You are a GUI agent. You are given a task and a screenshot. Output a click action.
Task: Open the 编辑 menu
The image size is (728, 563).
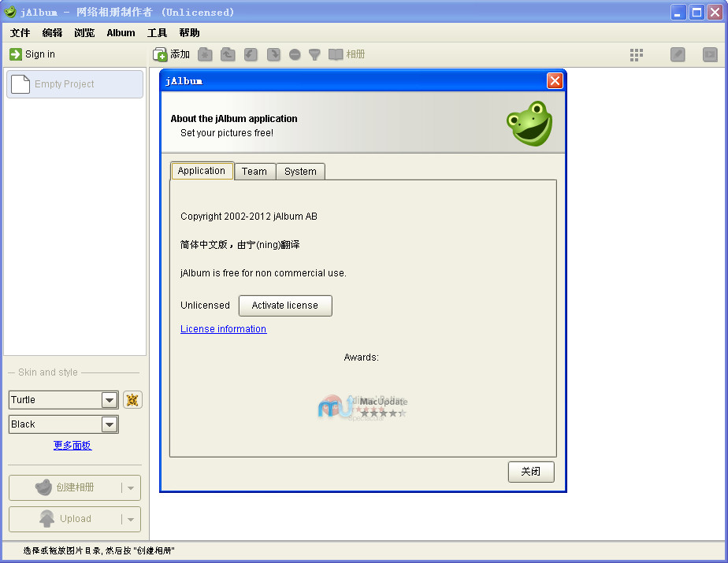click(x=52, y=33)
